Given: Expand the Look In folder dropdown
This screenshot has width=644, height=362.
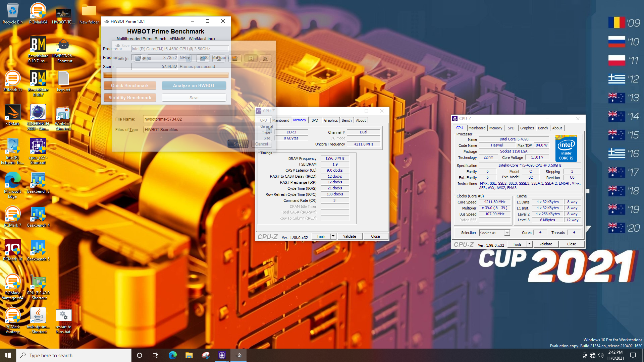Looking at the screenshot, I should coord(189,58).
